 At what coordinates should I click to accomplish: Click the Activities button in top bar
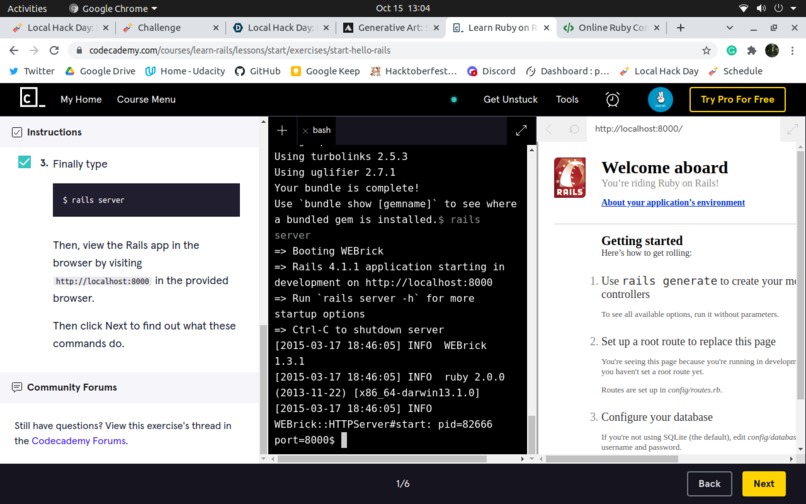(x=27, y=8)
